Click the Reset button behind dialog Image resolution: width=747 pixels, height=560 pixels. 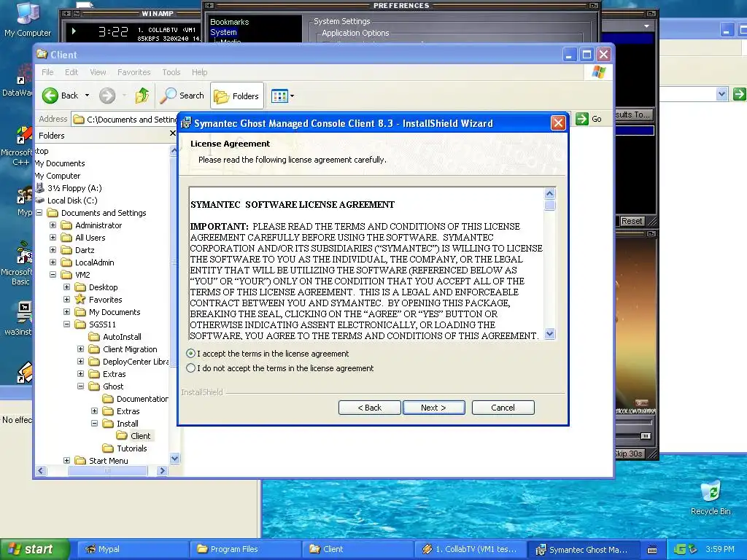tap(632, 221)
